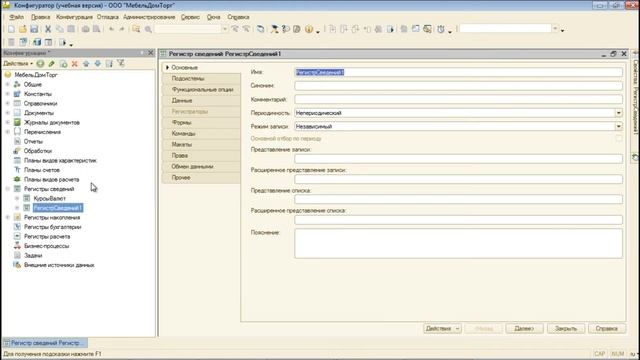Open the Периодичность dropdown
Viewport: 640px width, 360px height.
tap(619, 113)
